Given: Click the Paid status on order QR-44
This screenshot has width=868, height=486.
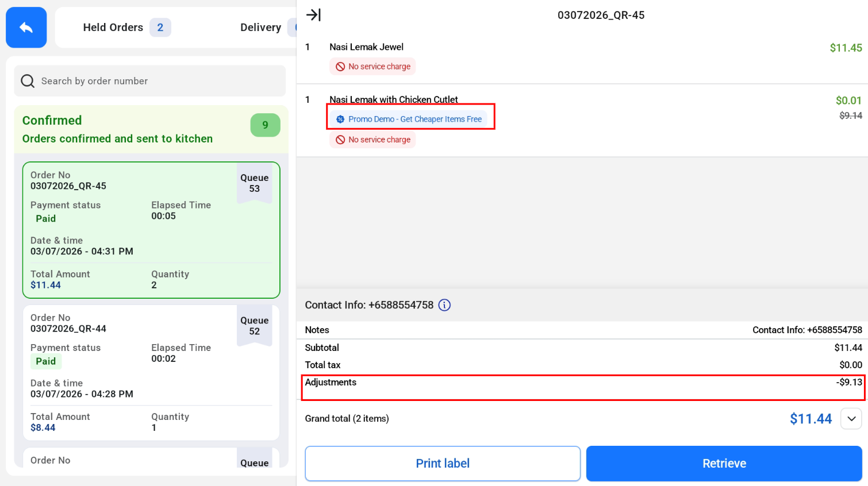Looking at the screenshot, I should [46, 361].
